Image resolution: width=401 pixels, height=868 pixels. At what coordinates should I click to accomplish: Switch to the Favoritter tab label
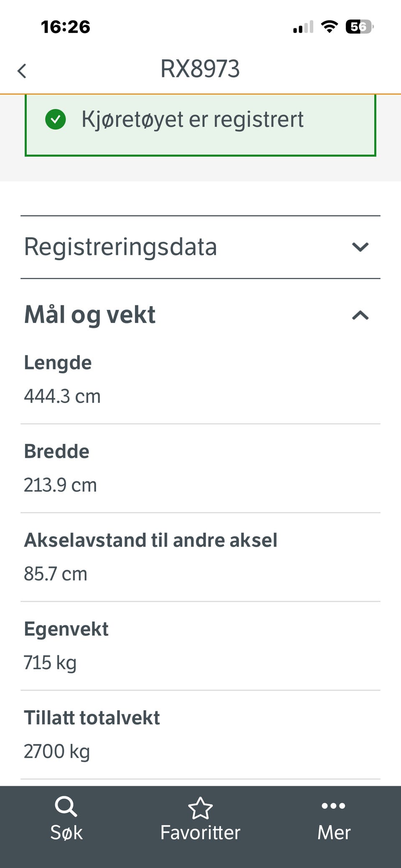point(200,832)
